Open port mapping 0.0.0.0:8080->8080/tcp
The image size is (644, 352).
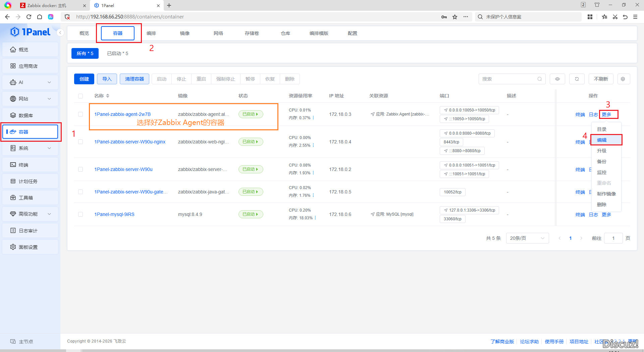click(x=467, y=133)
